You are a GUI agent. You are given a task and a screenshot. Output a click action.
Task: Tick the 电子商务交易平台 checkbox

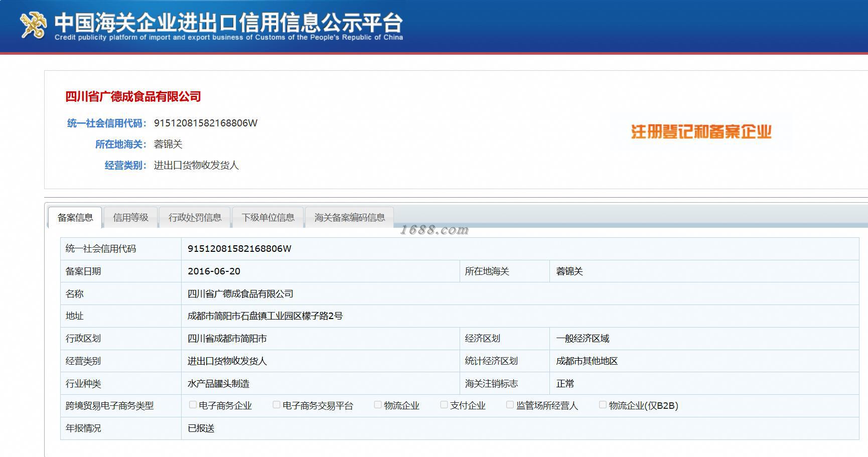click(x=276, y=405)
